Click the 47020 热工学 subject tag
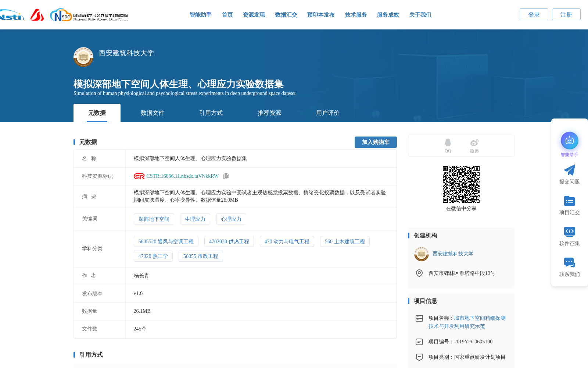The image size is (588, 368). tap(153, 256)
